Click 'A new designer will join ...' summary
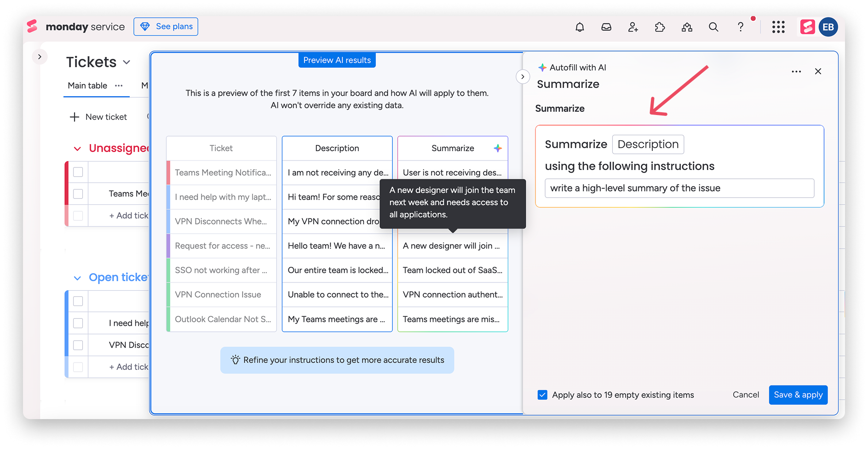The image size is (868, 449). (x=453, y=246)
